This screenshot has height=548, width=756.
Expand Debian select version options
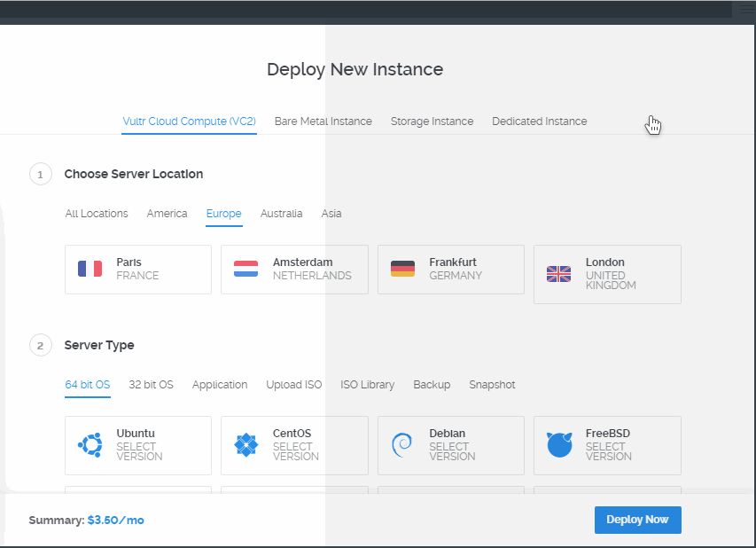[x=451, y=445]
